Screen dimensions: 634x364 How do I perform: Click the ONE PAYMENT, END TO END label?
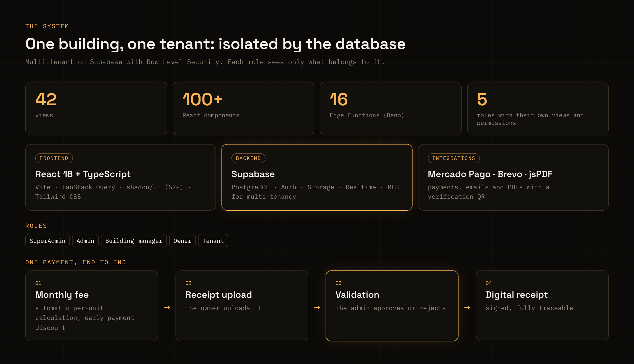click(76, 262)
